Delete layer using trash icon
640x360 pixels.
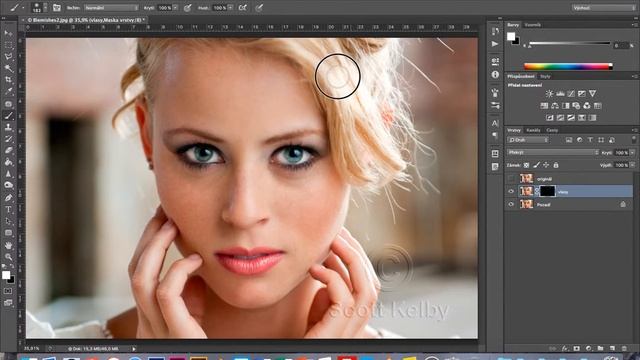(x=624, y=349)
